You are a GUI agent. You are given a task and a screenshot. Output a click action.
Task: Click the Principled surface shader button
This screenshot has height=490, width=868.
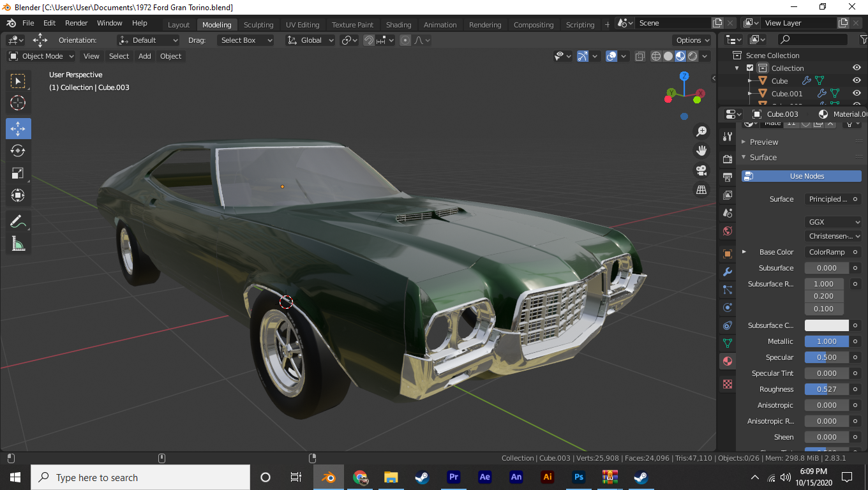tap(828, 199)
